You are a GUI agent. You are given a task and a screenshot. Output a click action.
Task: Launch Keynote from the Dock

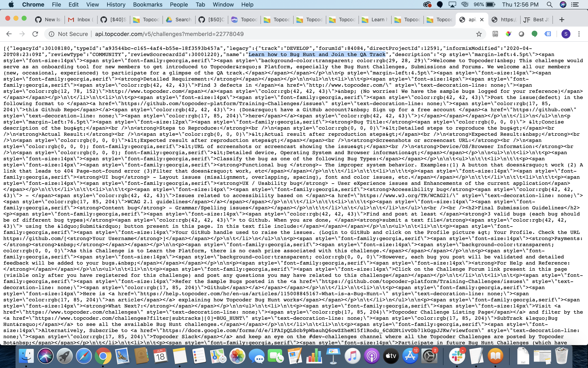[x=333, y=356]
